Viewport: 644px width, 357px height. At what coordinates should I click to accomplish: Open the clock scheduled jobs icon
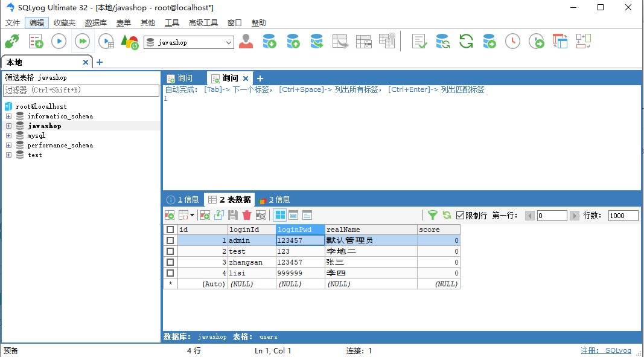point(512,42)
